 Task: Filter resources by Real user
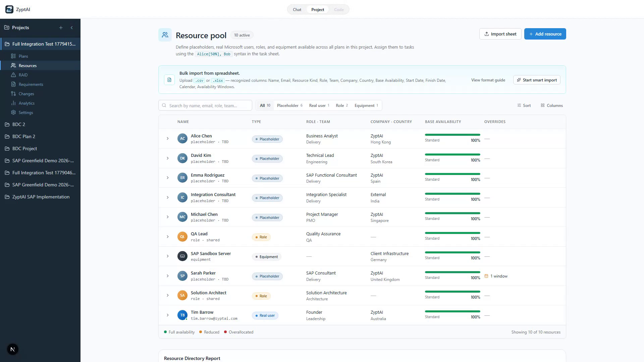319,105
